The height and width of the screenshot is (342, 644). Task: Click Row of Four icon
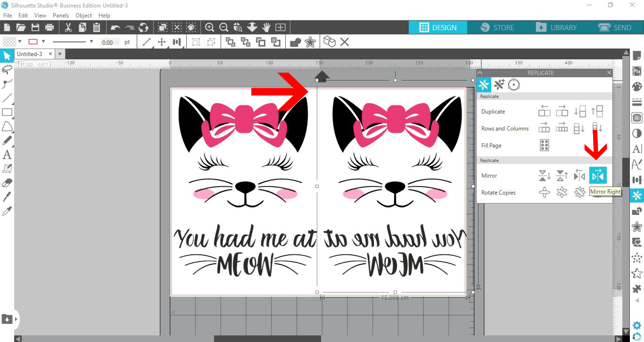tap(561, 128)
